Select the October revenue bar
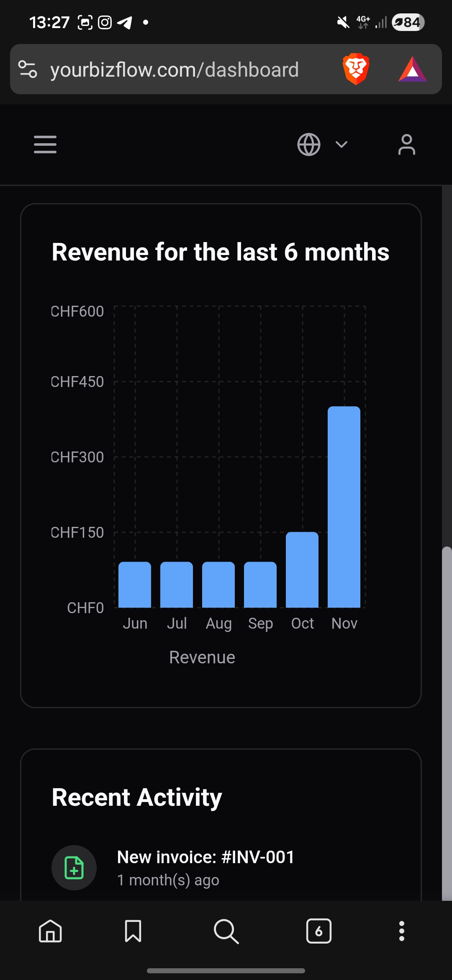The image size is (452, 980). click(x=302, y=570)
